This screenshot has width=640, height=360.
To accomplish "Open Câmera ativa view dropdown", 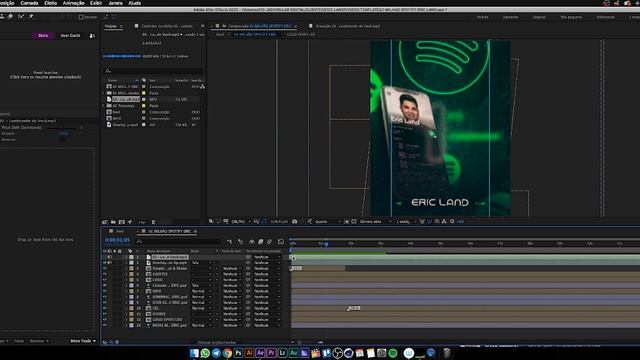I will click(x=376, y=222).
